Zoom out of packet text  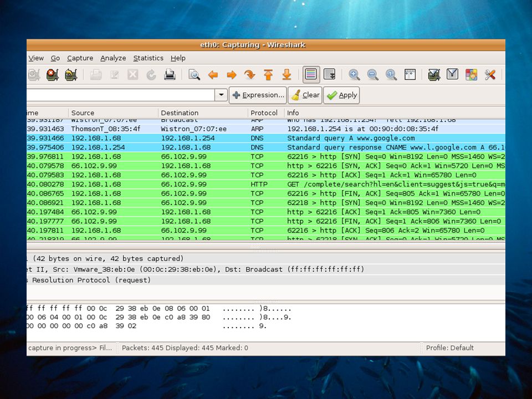[372, 75]
